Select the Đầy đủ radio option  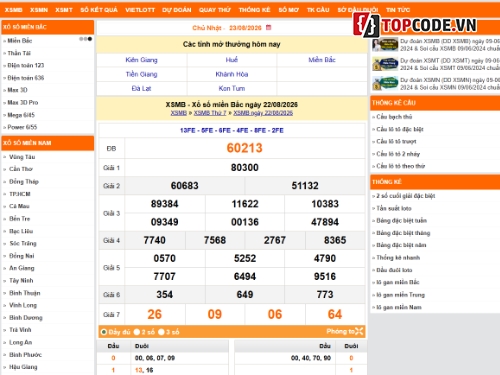tap(104, 332)
